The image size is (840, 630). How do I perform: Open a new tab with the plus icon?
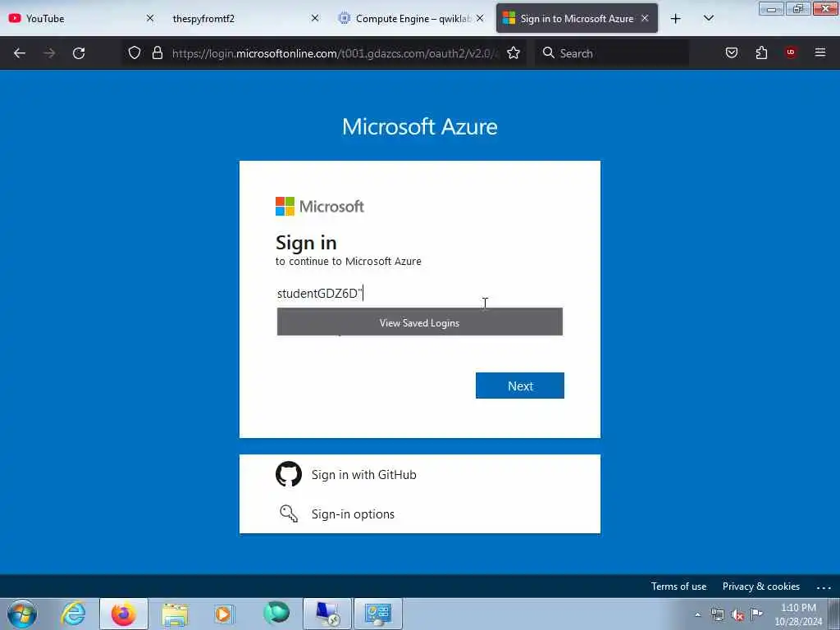click(x=676, y=19)
